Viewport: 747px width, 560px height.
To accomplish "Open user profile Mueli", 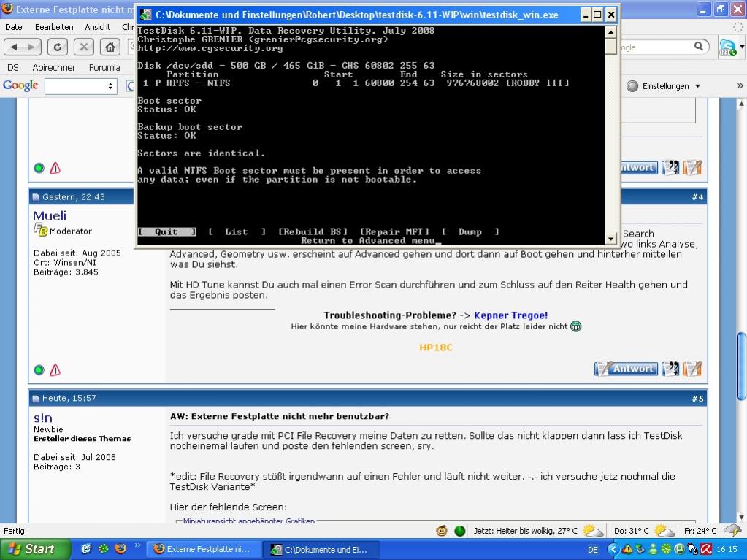I will (x=50, y=215).
